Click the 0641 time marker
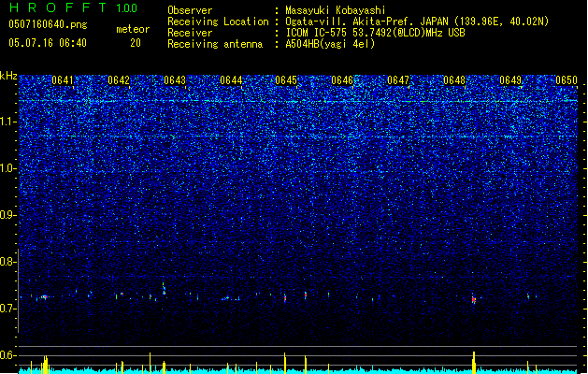This screenshot has width=588, height=374. (63, 80)
